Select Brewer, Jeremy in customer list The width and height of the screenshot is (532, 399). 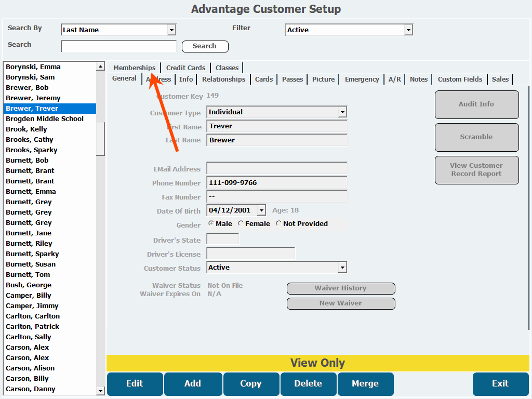[x=50, y=98]
